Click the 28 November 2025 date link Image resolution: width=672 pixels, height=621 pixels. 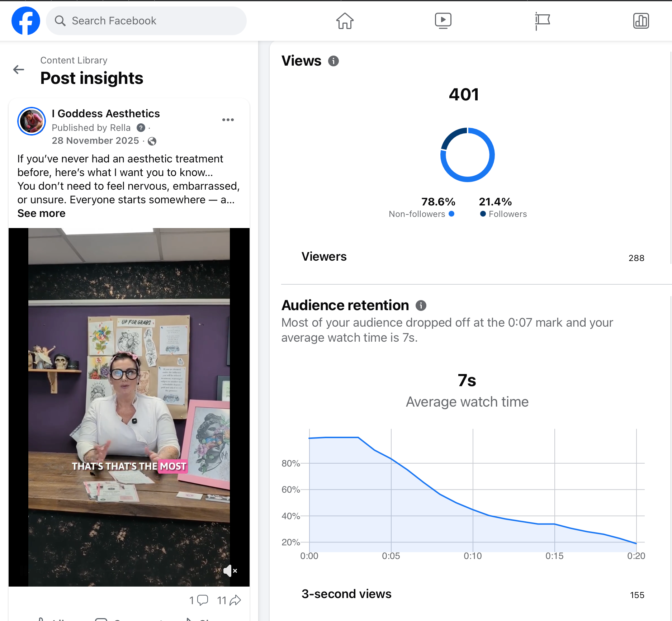[x=95, y=141]
